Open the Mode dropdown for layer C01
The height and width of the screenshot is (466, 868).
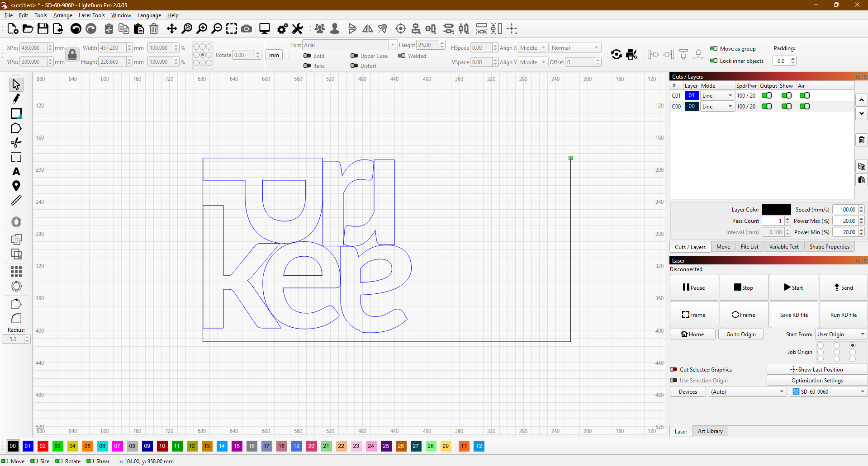(x=717, y=96)
